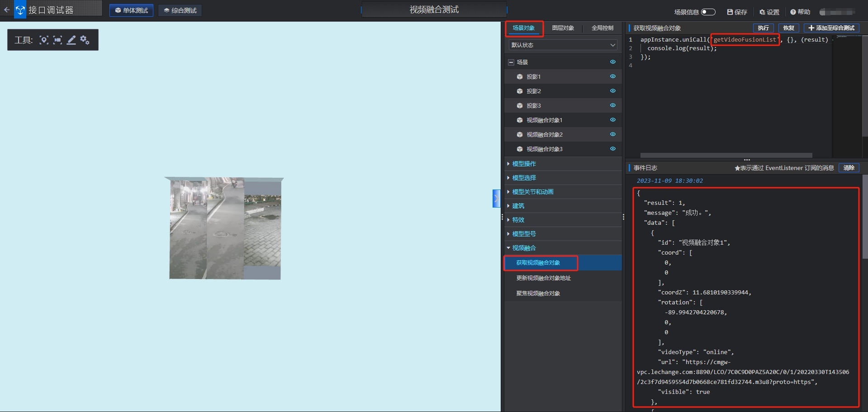Switch to the 全局控制 tab

point(602,28)
